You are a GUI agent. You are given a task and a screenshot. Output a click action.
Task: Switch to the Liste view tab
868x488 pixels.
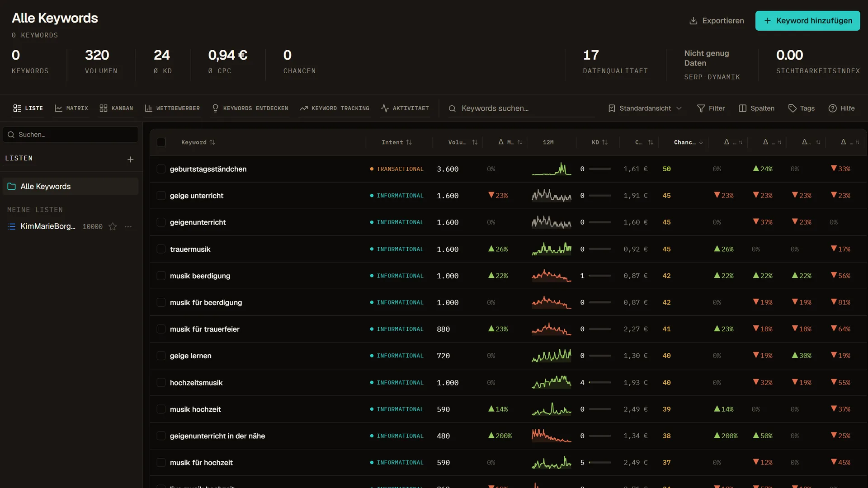28,108
